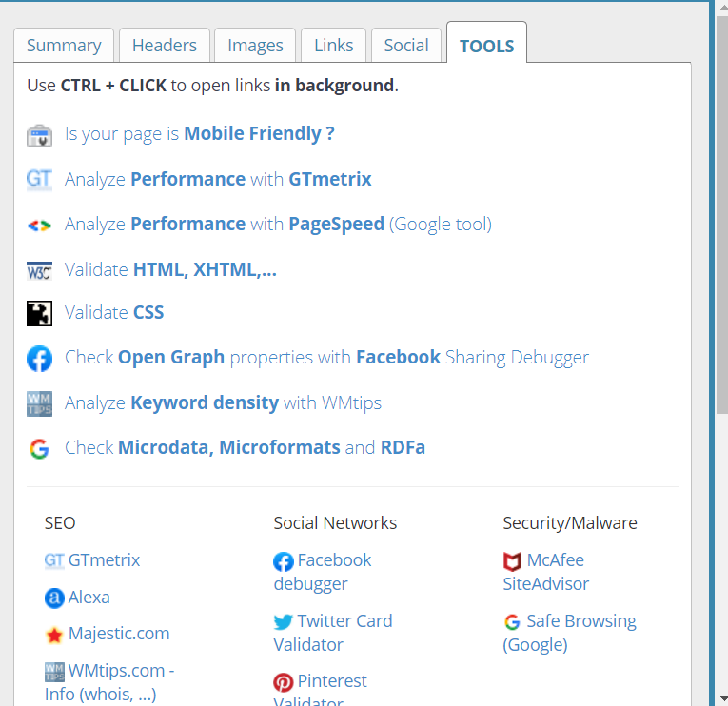728x706 pixels.
Task: Click the WMtips icon in SEO list
Action: (x=54, y=672)
